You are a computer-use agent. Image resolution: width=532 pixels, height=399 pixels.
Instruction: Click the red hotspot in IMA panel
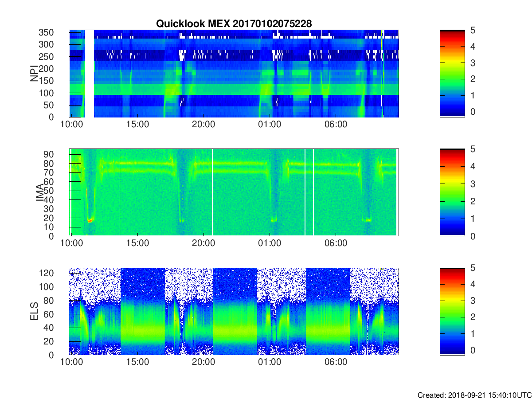(90, 220)
